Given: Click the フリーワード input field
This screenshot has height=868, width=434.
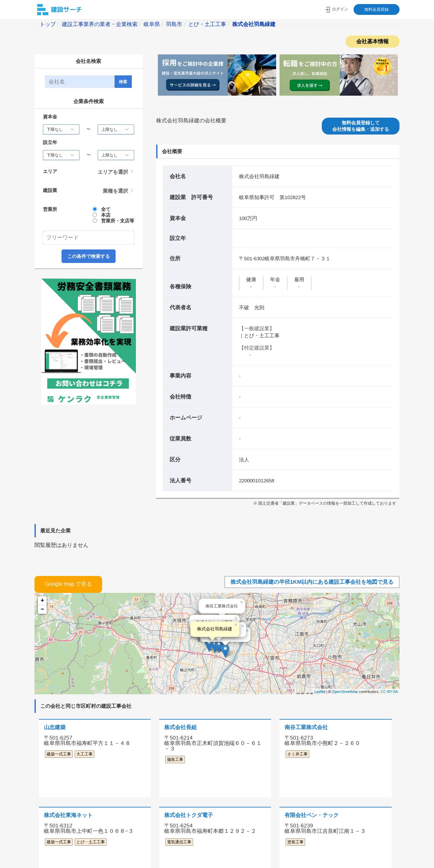Looking at the screenshot, I should [x=89, y=238].
